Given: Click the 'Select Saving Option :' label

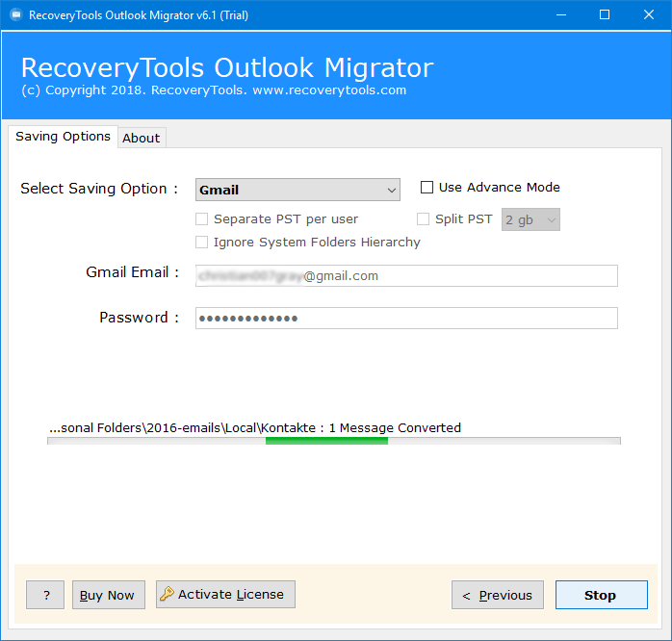Looking at the screenshot, I should click(x=99, y=189).
